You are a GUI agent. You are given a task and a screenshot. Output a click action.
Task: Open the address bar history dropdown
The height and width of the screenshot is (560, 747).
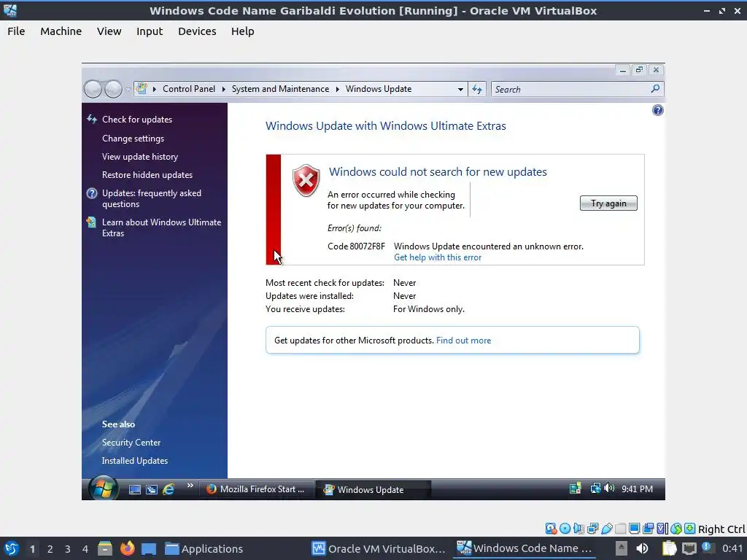(460, 89)
